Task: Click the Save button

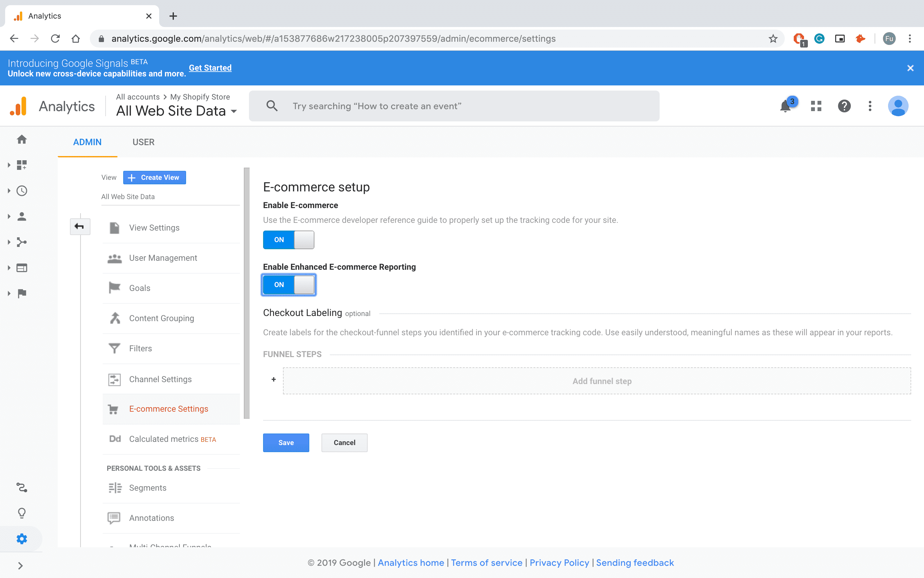Action: point(286,443)
